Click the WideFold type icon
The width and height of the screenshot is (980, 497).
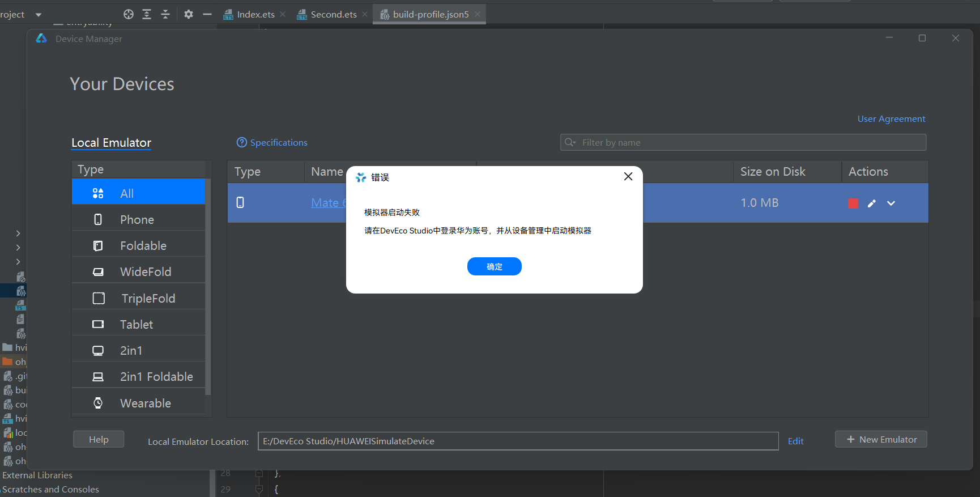[98, 272]
